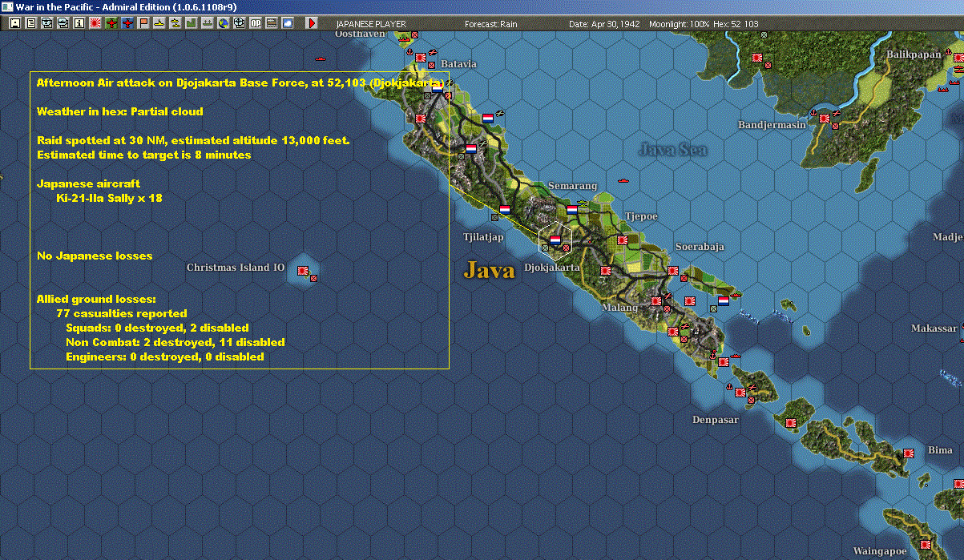Click green icon with up arrows
This screenshot has width=964, height=560.
click(x=208, y=23)
